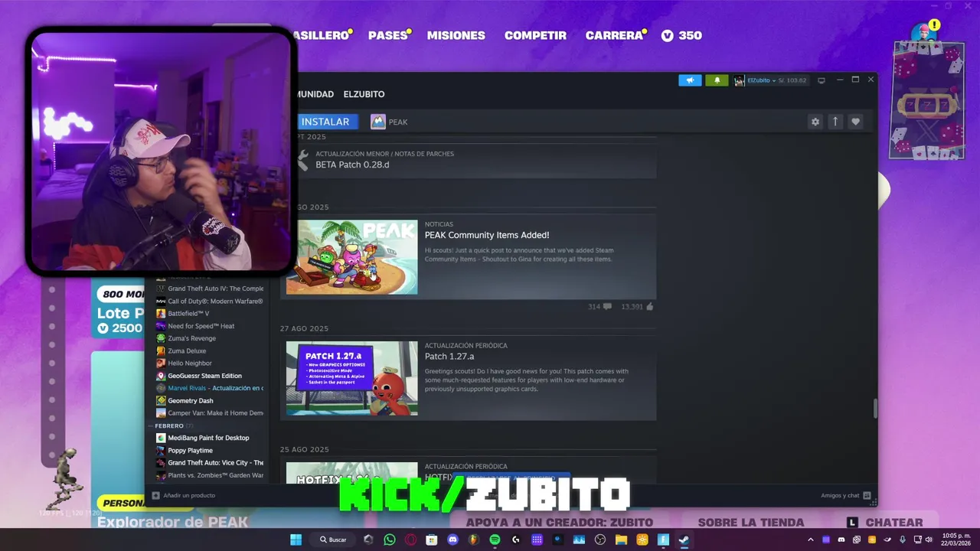
Task: Click CHATEAR in Fortnite
Action: tap(884, 523)
